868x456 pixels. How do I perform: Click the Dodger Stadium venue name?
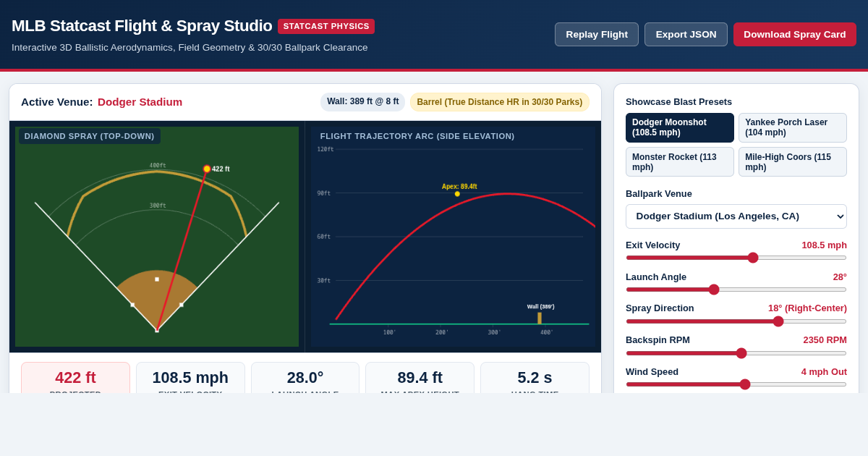click(x=140, y=102)
